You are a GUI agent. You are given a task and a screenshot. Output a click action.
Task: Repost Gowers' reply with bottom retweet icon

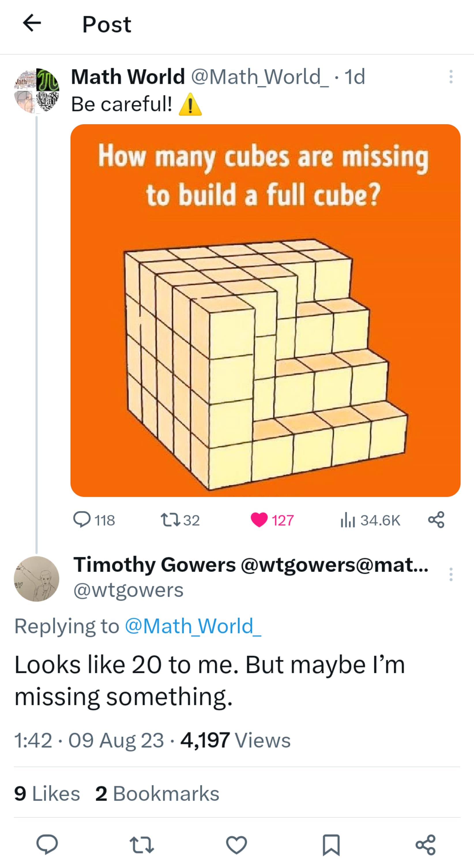coord(142,844)
